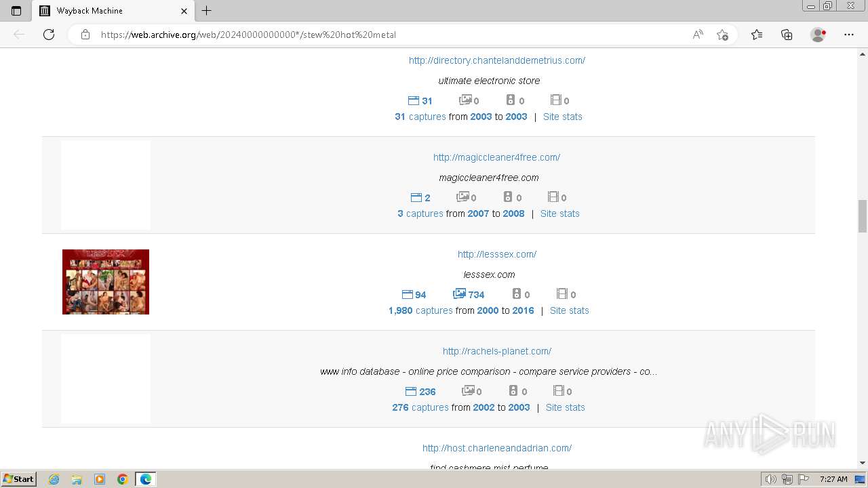Open the browser profile avatar

click(818, 35)
